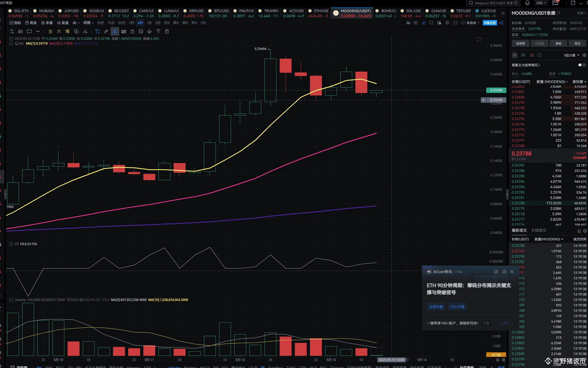Click the screenshot camera icon
The width and height of the screenshot is (588, 368).
click(416, 23)
